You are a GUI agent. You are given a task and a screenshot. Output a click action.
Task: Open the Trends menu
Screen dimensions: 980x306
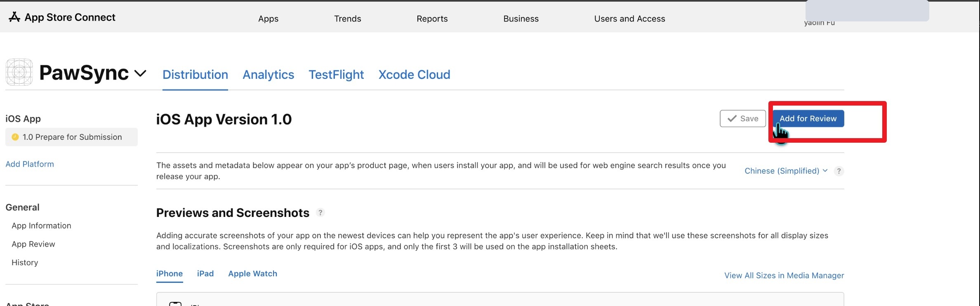[x=347, y=19]
